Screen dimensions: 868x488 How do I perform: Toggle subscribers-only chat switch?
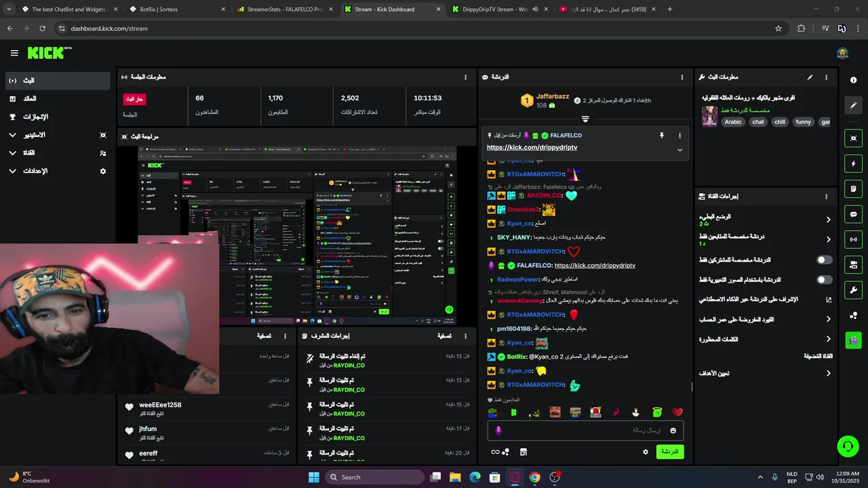click(824, 260)
